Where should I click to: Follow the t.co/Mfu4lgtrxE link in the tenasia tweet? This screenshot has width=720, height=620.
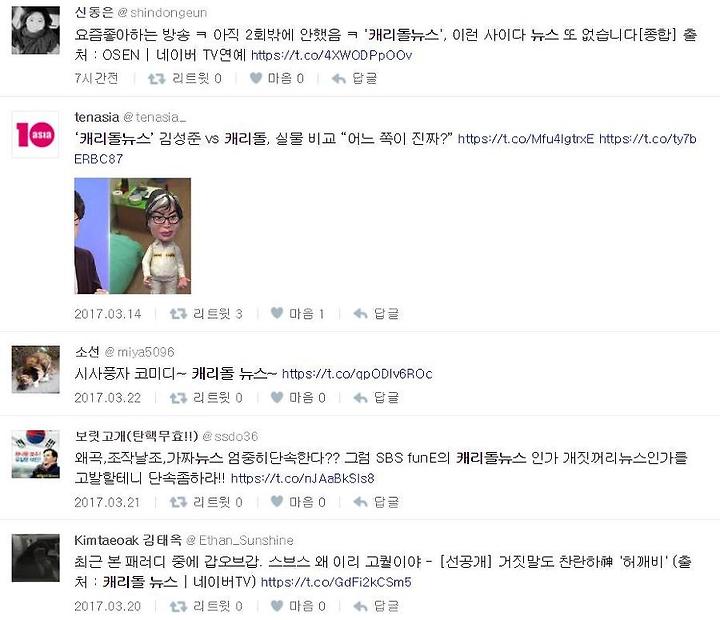(526, 139)
